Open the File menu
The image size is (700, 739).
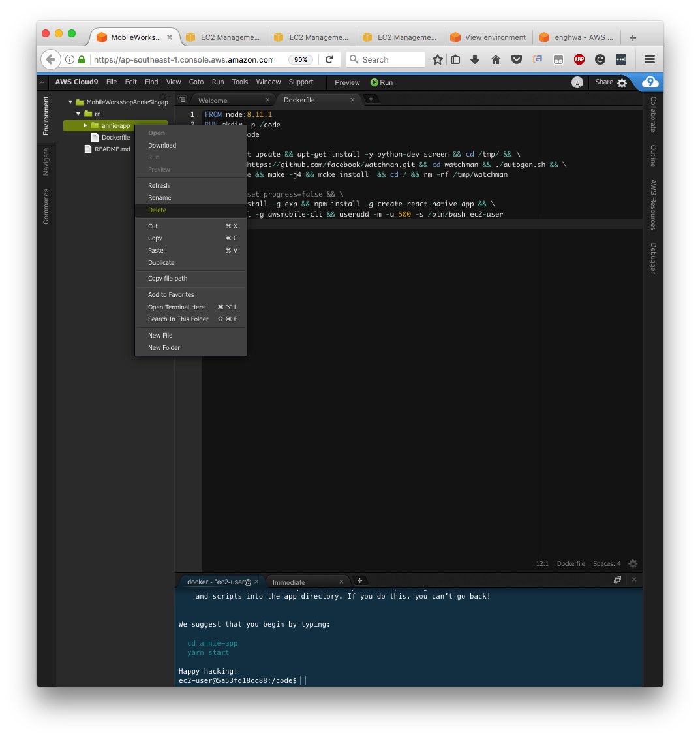tap(112, 82)
